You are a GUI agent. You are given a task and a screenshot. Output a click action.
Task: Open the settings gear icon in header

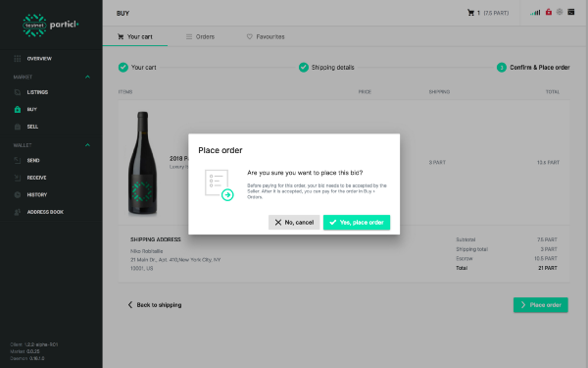click(x=560, y=12)
